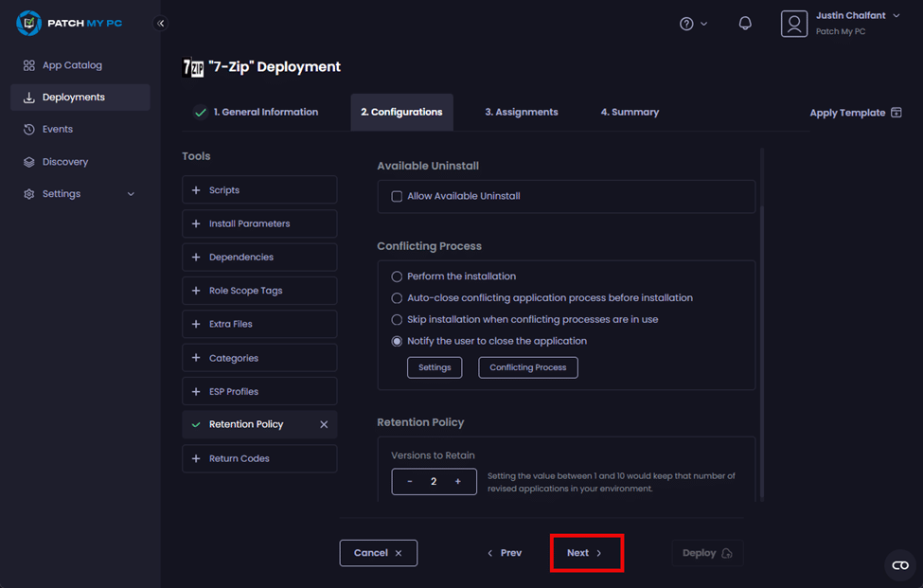Click the Apply Template icon
Screen dimensions: 923x588
coord(896,113)
